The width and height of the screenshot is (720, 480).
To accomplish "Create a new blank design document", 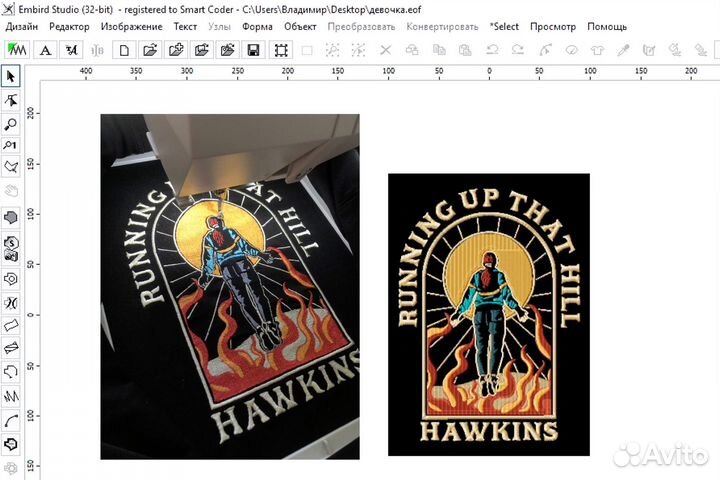I will pos(124,50).
